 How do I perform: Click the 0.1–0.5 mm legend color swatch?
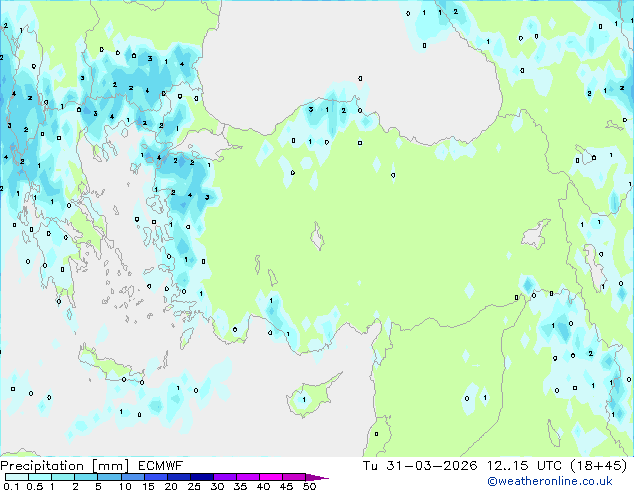17,477
